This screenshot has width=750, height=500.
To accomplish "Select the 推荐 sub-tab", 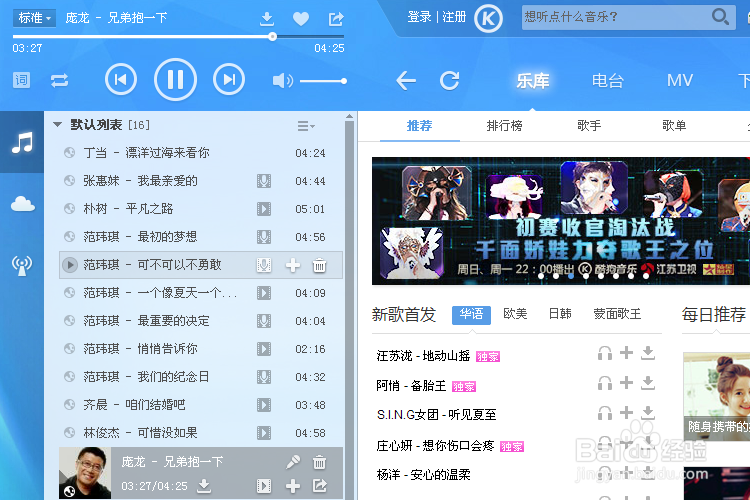I will (419, 126).
